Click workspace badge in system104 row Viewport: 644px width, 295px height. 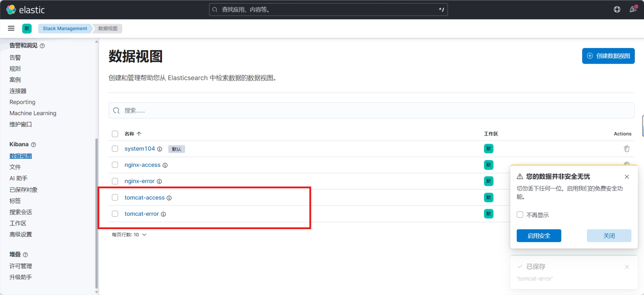pos(488,149)
